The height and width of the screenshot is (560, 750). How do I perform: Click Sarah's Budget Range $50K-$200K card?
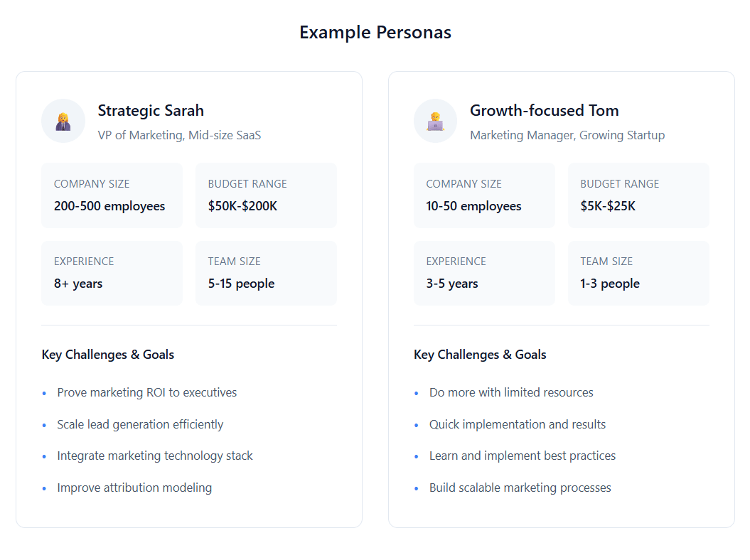point(266,195)
